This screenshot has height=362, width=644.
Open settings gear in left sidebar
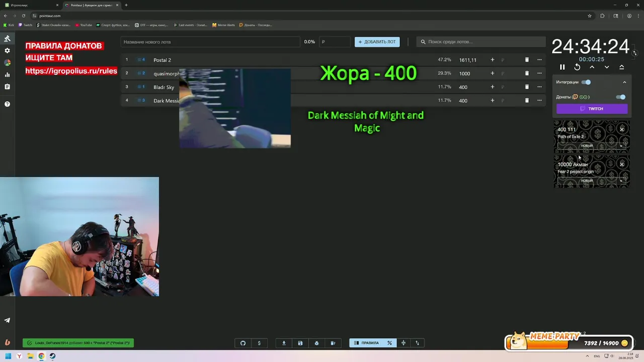(7, 51)
